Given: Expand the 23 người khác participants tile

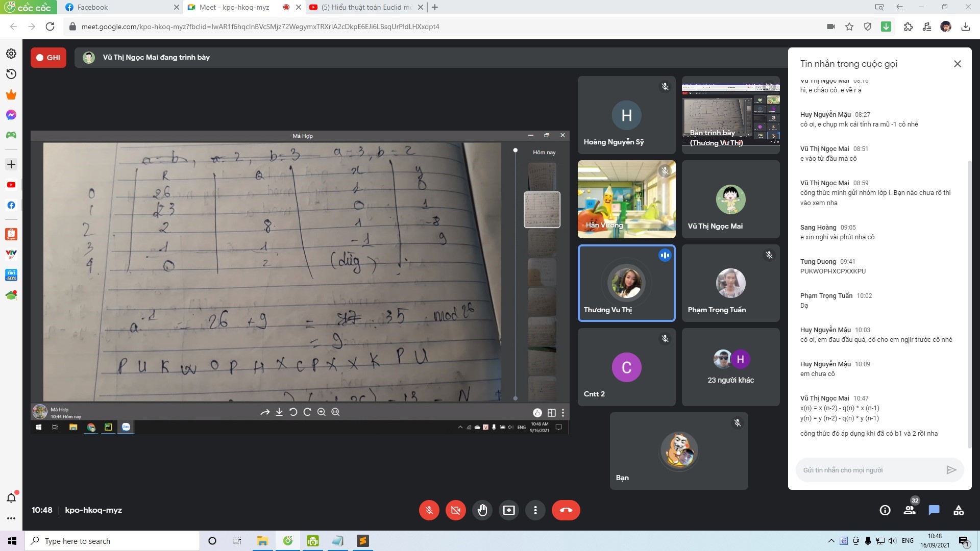Looking at the screenshot, I should (730, 367).
